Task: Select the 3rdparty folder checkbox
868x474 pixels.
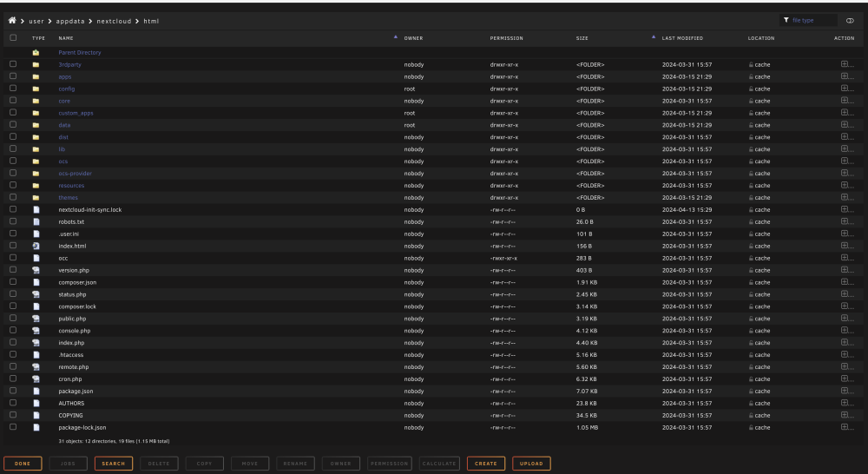Action: [x=13, y=64]
